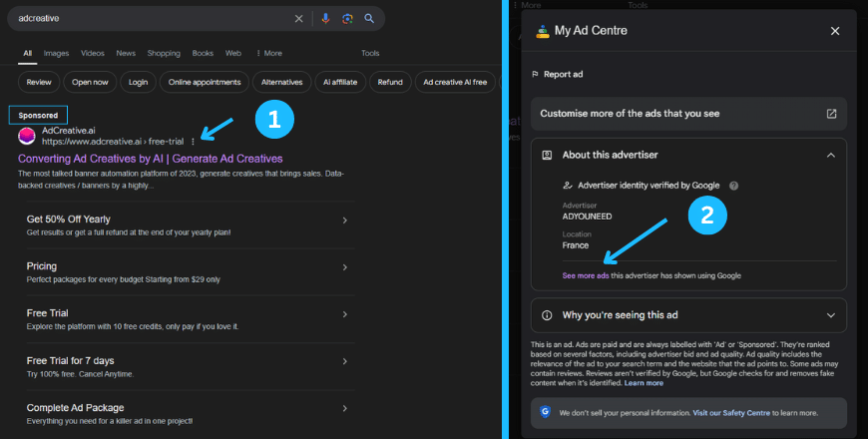
Task: Switch to the Shopping tab
Action: click(x=164, y=53)
